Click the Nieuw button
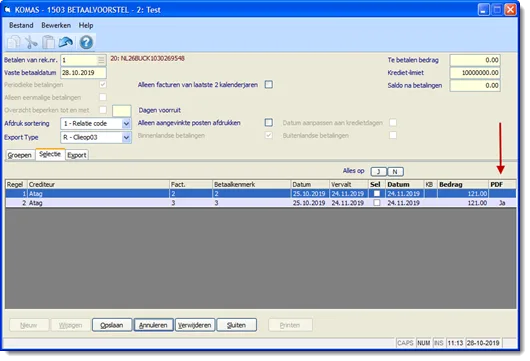 (29, 325)
